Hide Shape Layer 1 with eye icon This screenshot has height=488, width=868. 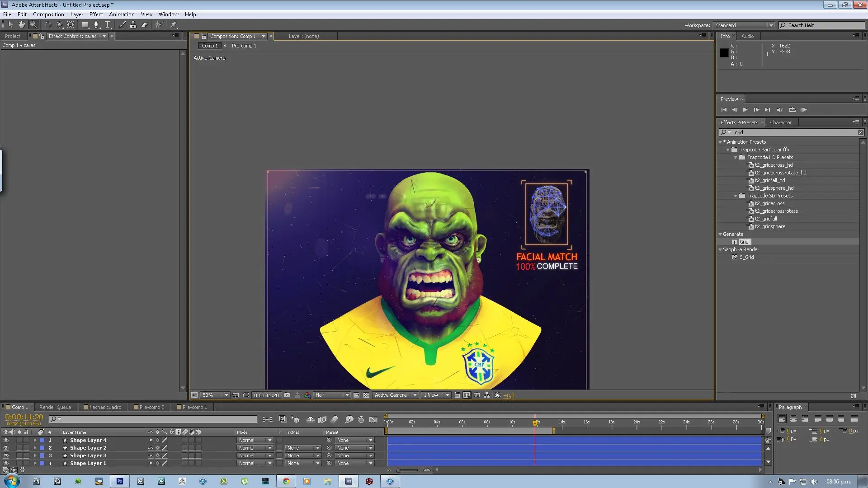click(x=6, y=464)
